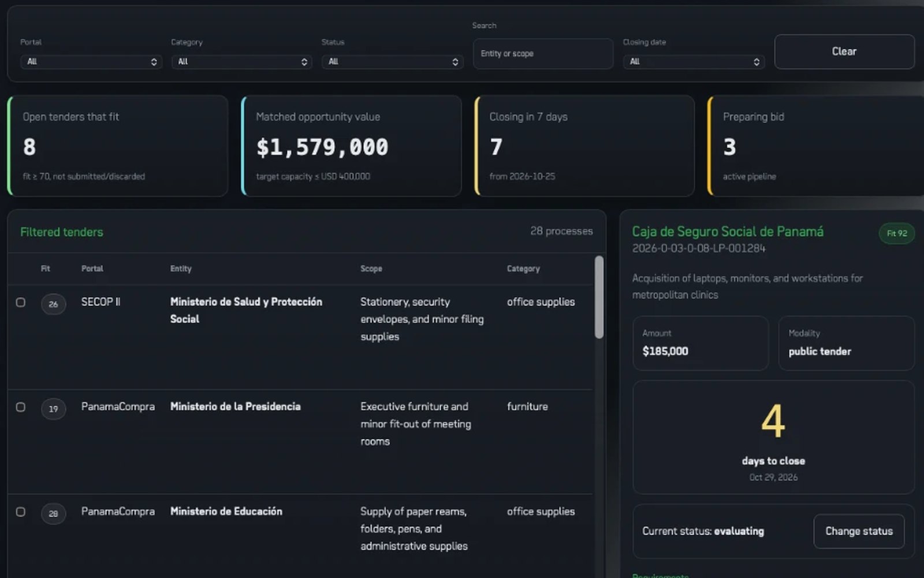
Task: Open the Category filter dropdown
Action: pyautogui.click(x=241, y=62)
